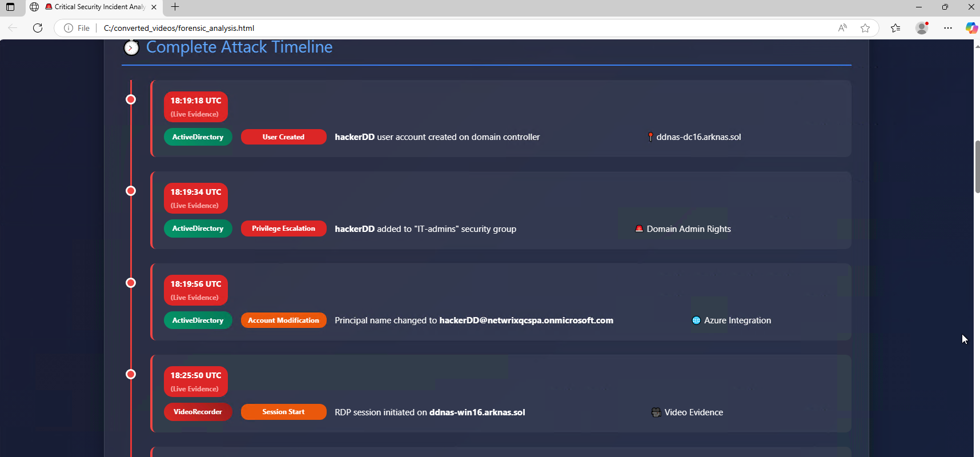Viewport: 980px width, 457px height.
Task: Activate the Read aloud icon
Action: pos(842,28)
